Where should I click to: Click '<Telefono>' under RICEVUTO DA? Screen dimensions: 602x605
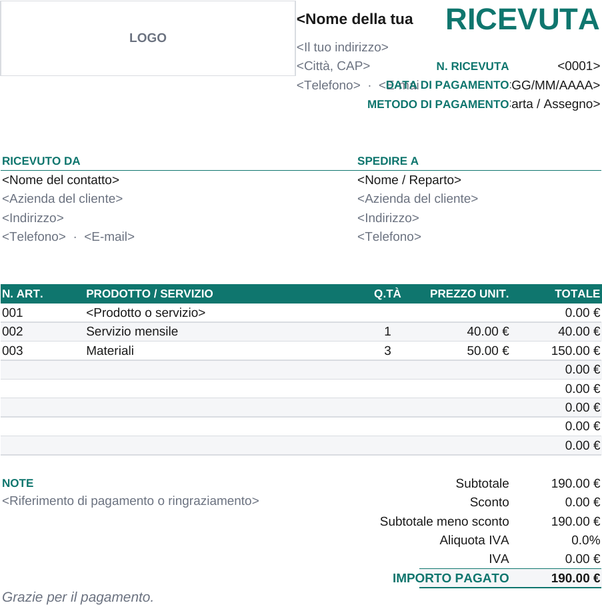[x=34, y=237]
